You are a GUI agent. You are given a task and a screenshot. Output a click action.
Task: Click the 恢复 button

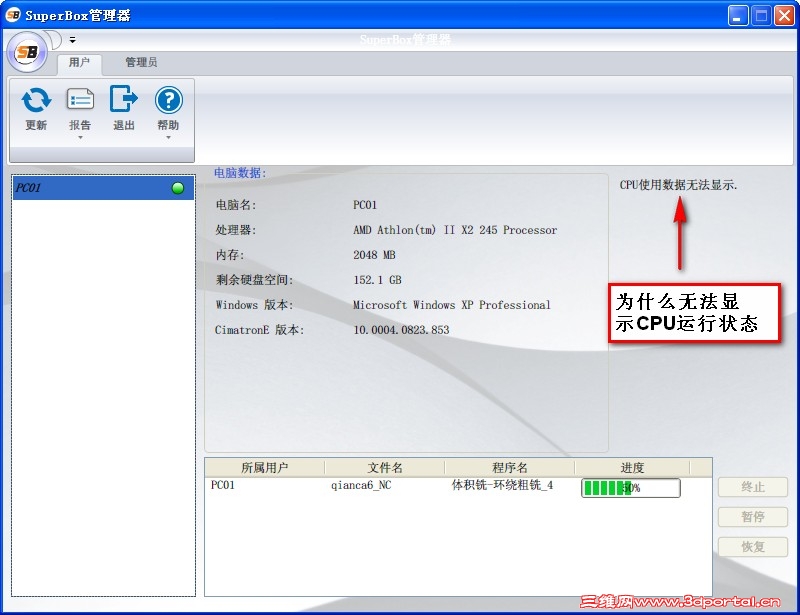click(753, 547)
